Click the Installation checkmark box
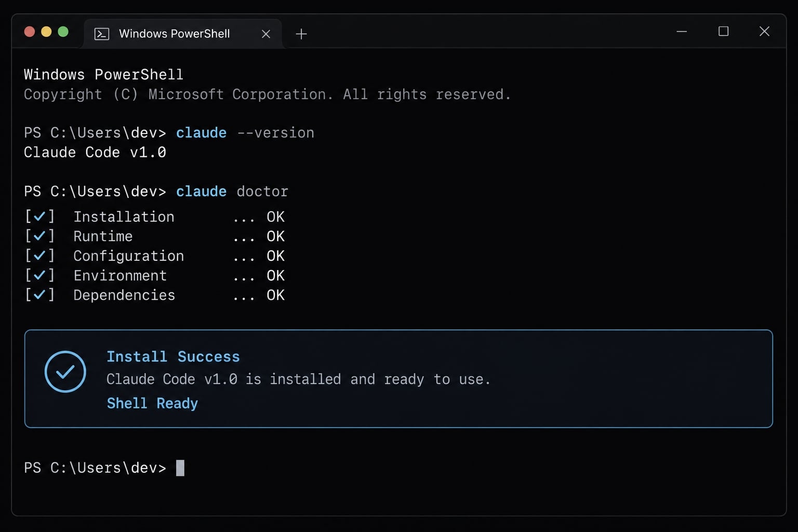Image resolution: width=798 pixels, height=532 pixels. (40, 216)
